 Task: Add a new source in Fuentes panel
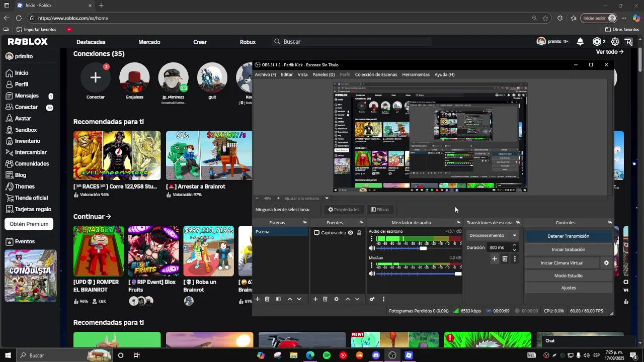point(315,299)
